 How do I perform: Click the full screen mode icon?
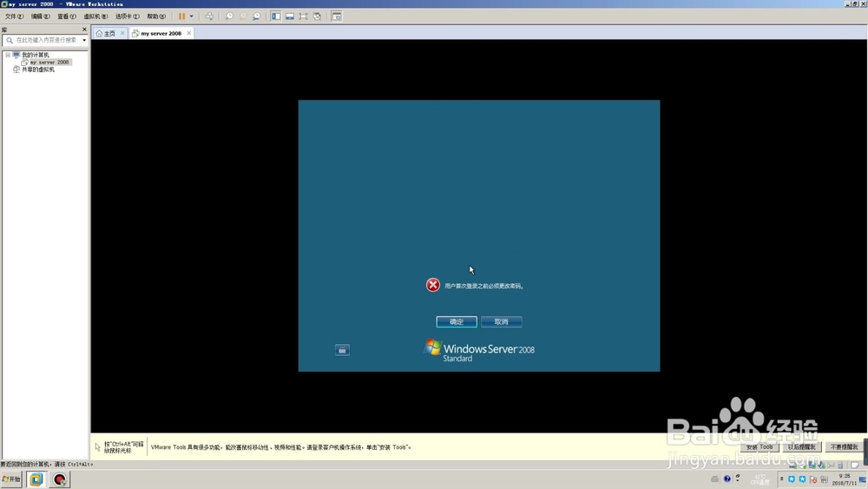click(303, 17)
